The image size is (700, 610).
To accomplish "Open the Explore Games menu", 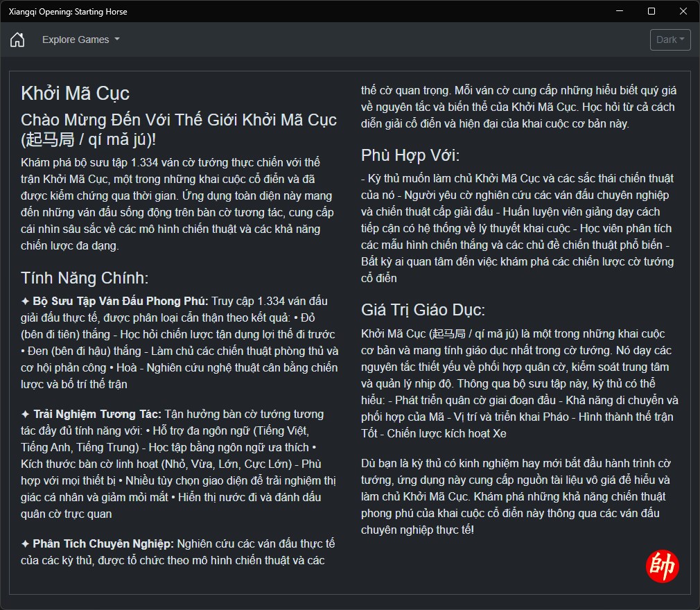I will (x=81, y=40).
